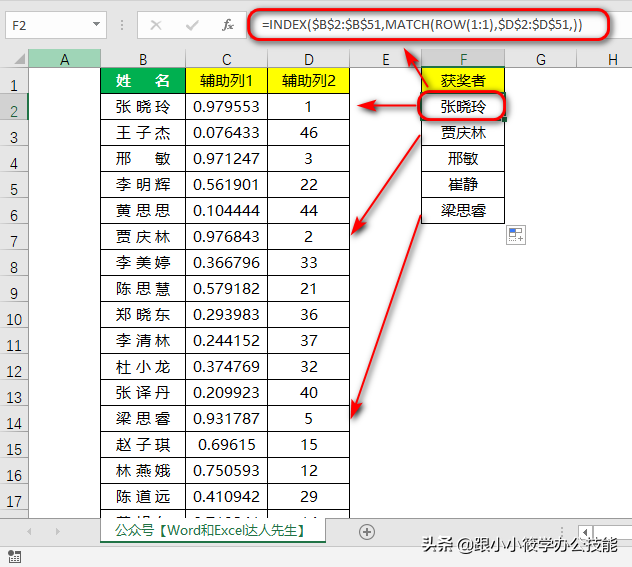
Task: Click the Select All corner triangle
Action: tap(20, 59)
